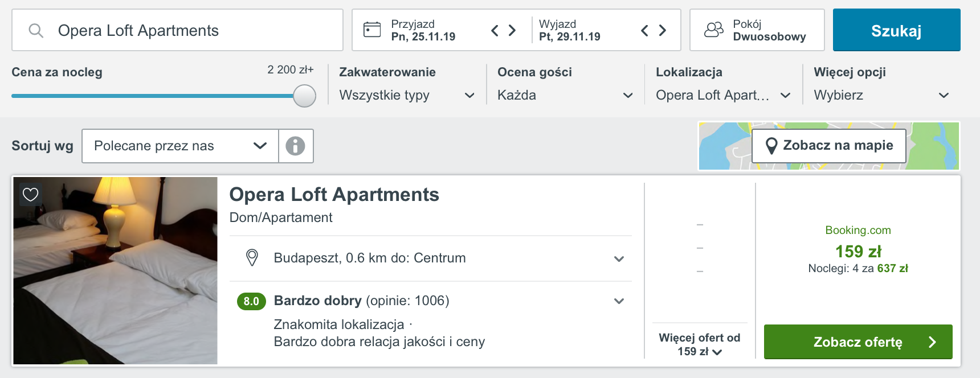This screenshot has height=378, width=980.
Task: Save Opera Loft Apartments to favorites
Action: (31, 195)
